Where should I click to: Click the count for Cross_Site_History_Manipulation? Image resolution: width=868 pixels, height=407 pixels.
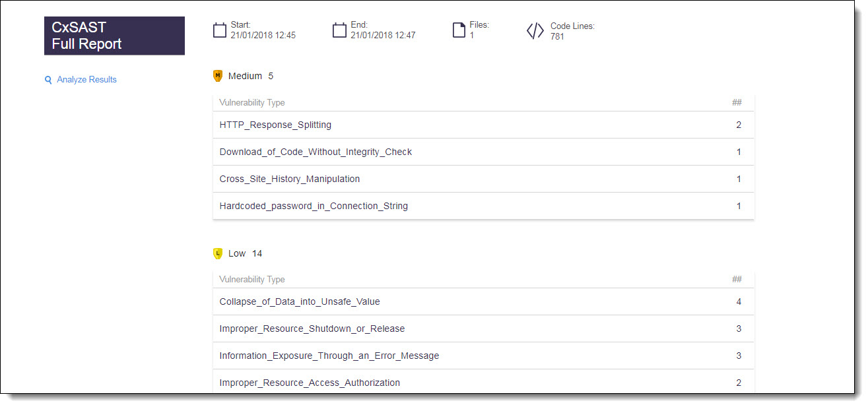(739, 179)
